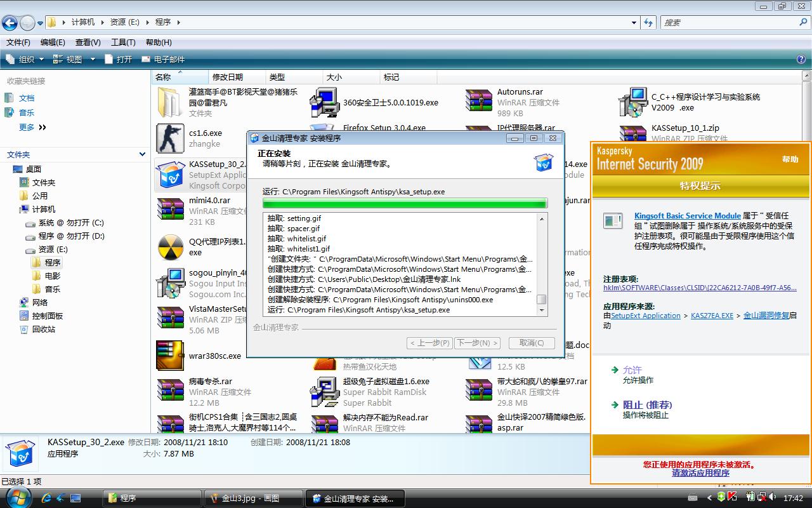
Task: Open the dropdown arrow after 计算机 breadcrumb
Action: 101,22
